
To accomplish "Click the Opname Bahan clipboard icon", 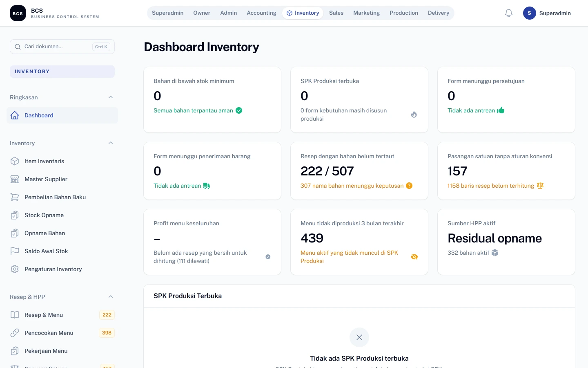I will click(x=15, y=233).
